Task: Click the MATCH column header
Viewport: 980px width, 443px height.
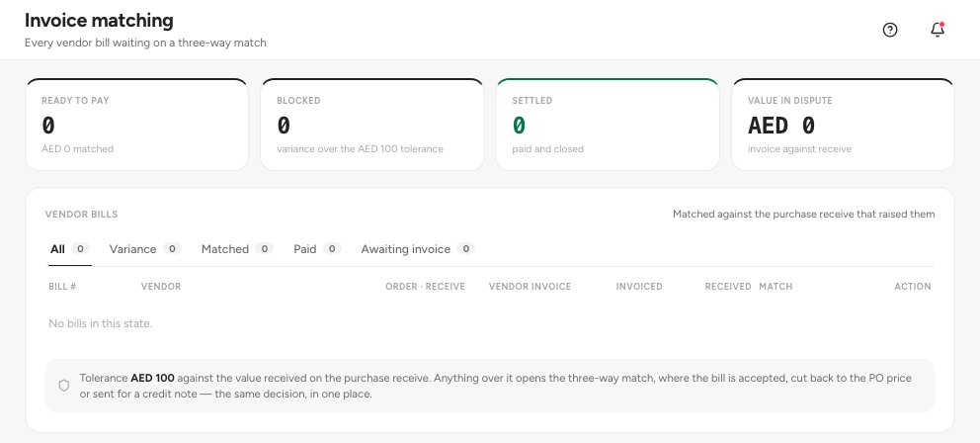Action: coord(776,287)
